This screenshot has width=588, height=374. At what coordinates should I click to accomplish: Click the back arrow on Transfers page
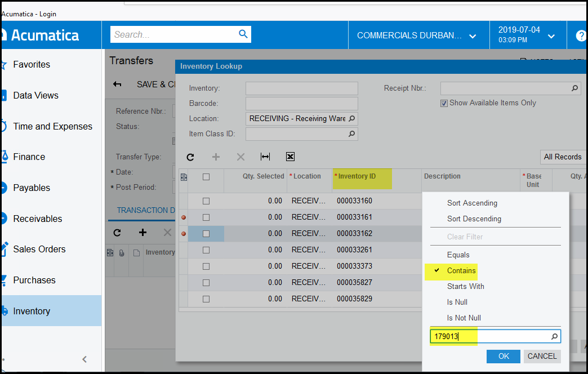117,84
